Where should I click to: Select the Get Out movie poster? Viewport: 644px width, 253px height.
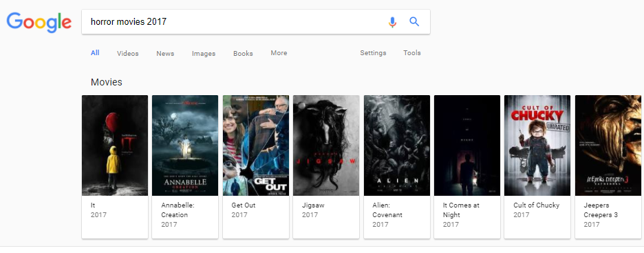coord(256,145)
